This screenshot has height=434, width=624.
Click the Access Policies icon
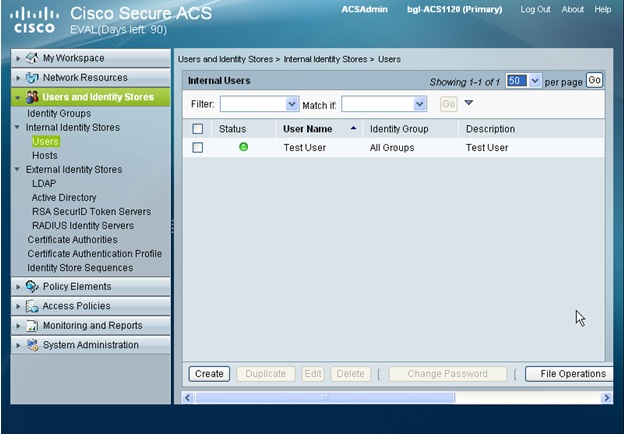click(32, 306)
